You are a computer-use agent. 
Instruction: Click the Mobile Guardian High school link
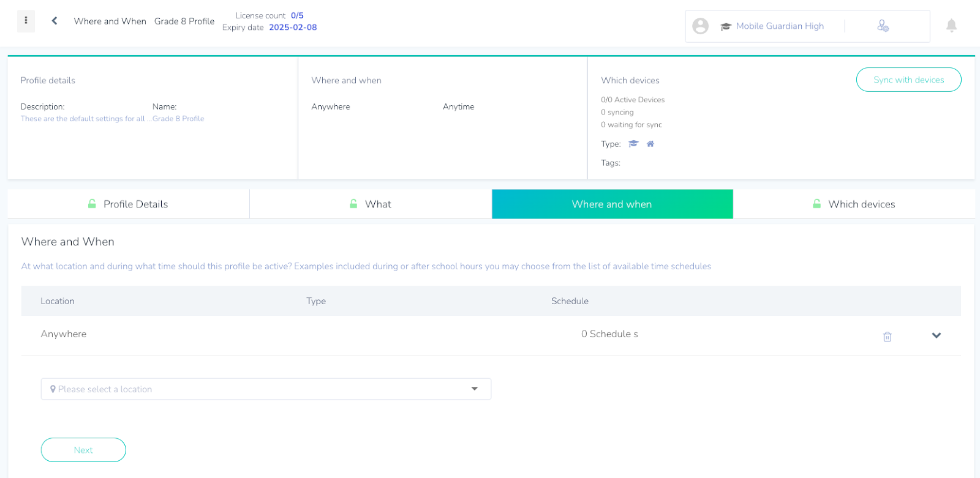780,26
